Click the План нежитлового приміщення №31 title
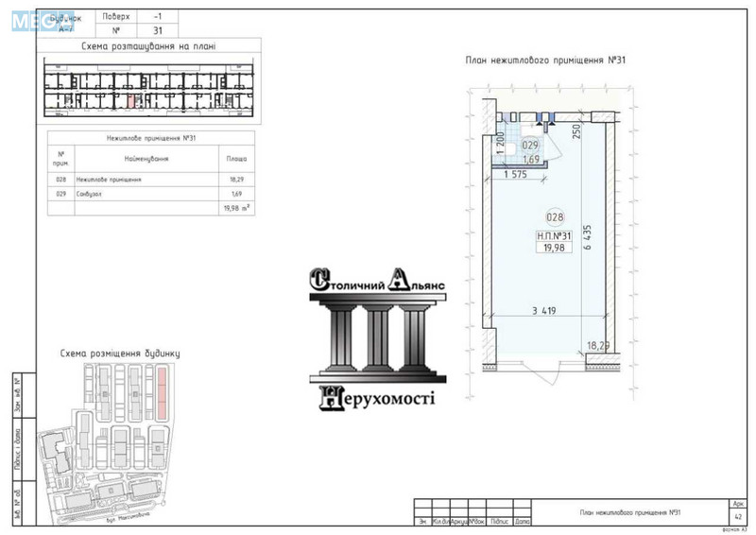756x535 pixels. pyautogui.click(x=546, y=60)
